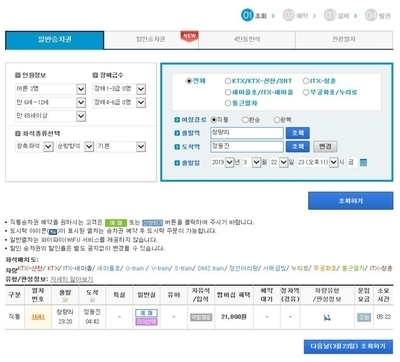This screenshot has width=400, height=362.
Task: Sort by departure using icon under 출발
Action: click(x=65, y=300)
